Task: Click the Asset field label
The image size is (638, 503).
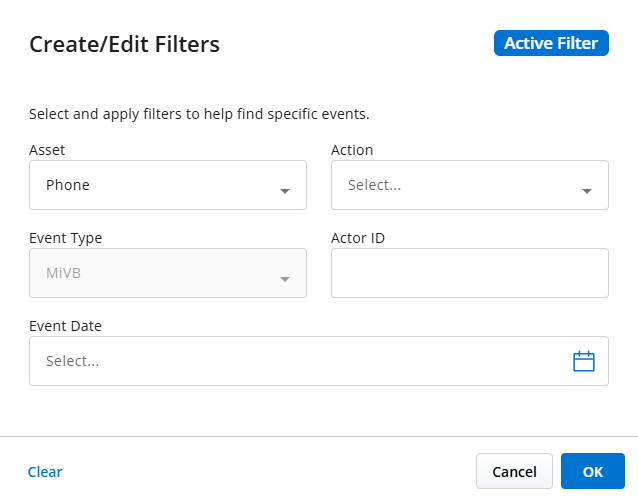Action: coord(47,150)
